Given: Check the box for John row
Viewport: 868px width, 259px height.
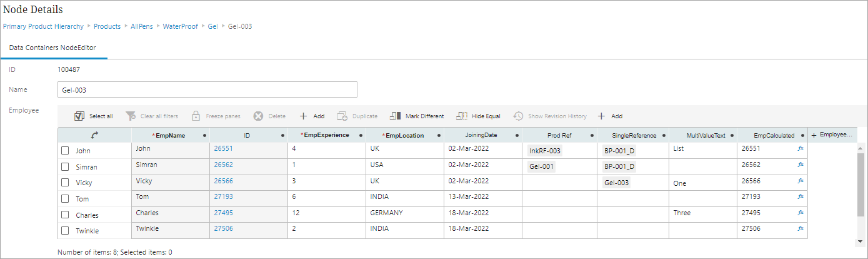Looking at the screenshot, I should [65, 151].
